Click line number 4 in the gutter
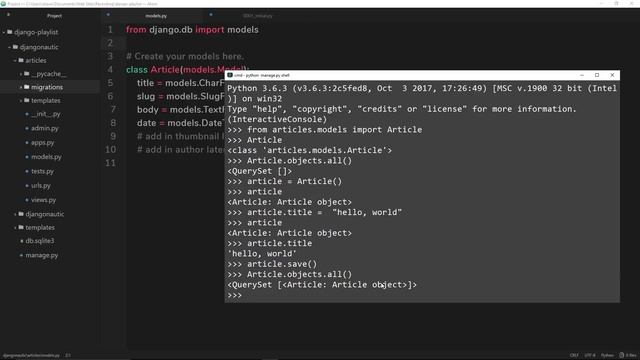The width and height of the screenshot is (640, 360). point(110,69)
